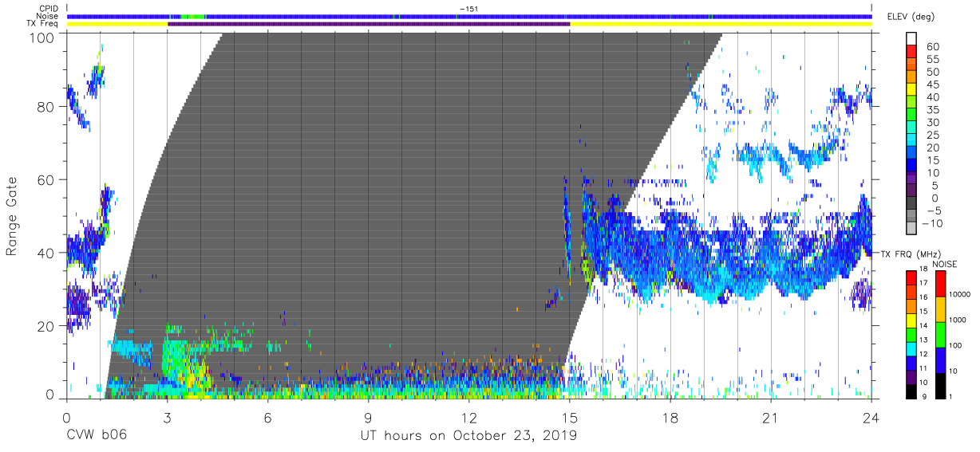Click the 'UT hours on October 23, 2019' axis title
This screenshot has width=980, height=452.
point(469,435)
